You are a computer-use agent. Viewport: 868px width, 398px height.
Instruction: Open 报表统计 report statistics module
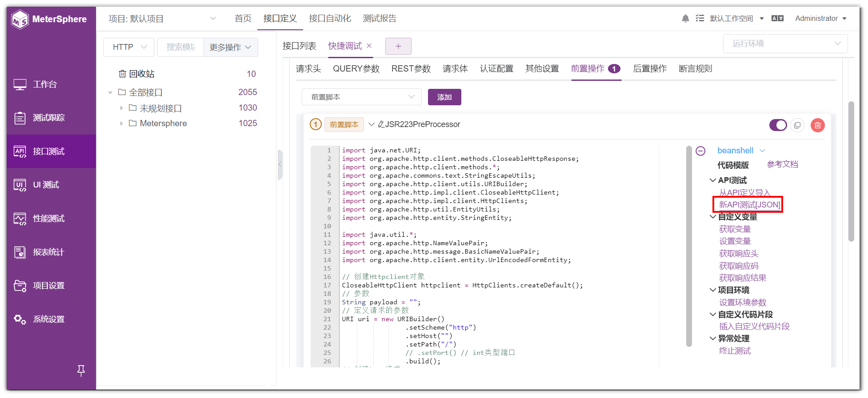coord(49,252)
